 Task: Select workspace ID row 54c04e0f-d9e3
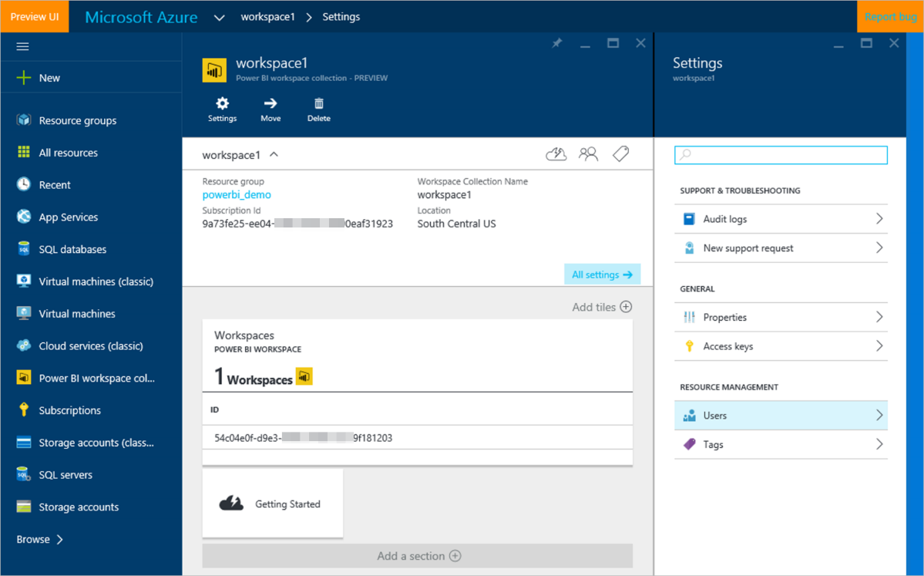click(418, 437)
